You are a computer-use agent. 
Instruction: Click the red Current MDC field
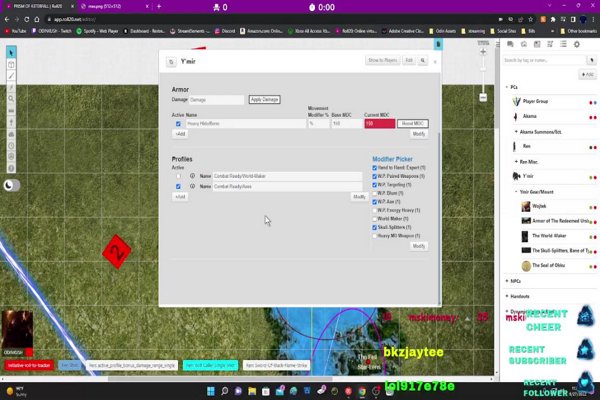[380, 124]
